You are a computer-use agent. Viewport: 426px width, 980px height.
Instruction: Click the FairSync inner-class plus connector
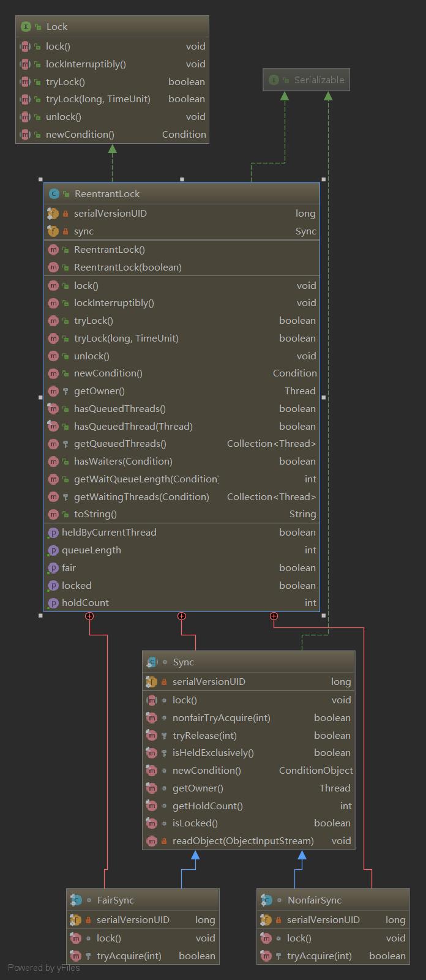coord(89,616)
